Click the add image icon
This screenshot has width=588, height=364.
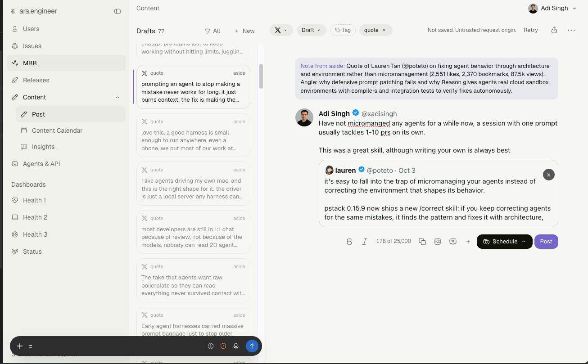[x=438, y=242]
